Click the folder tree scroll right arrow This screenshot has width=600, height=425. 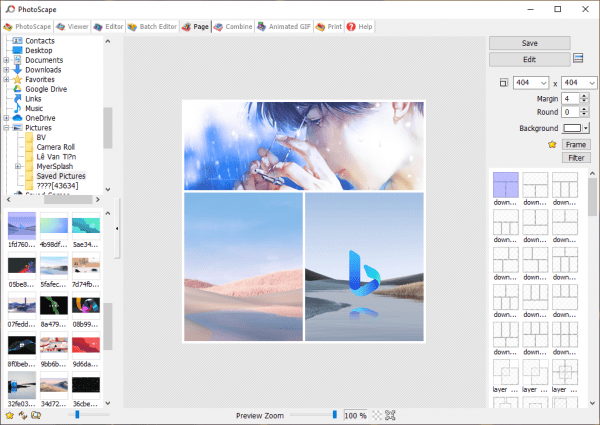pyautogui.click(x=98, y=199)
